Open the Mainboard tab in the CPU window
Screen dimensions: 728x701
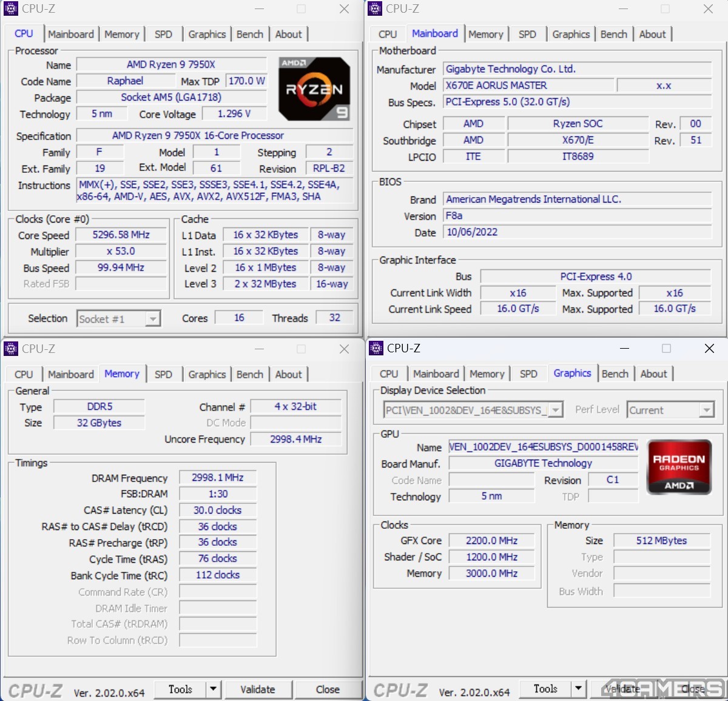[x=71, y=35]
